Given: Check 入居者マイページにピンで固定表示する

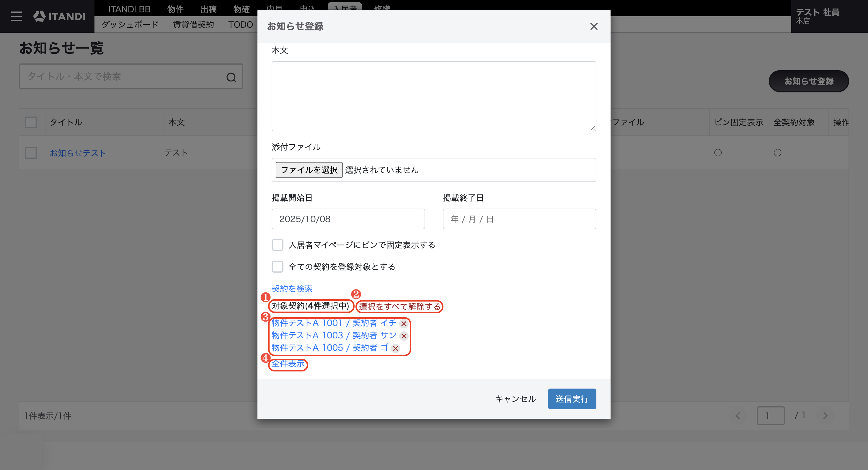Looking at the screenshot, I should [278, 245].
